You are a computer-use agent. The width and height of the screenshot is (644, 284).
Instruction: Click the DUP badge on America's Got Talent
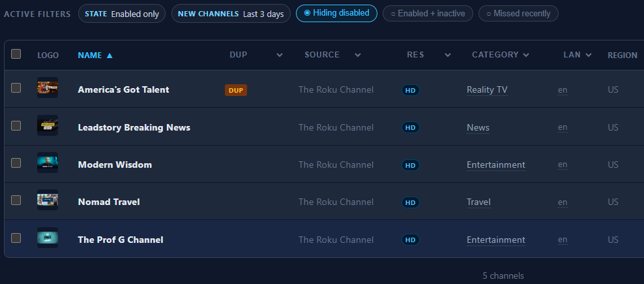click(236, 90)
